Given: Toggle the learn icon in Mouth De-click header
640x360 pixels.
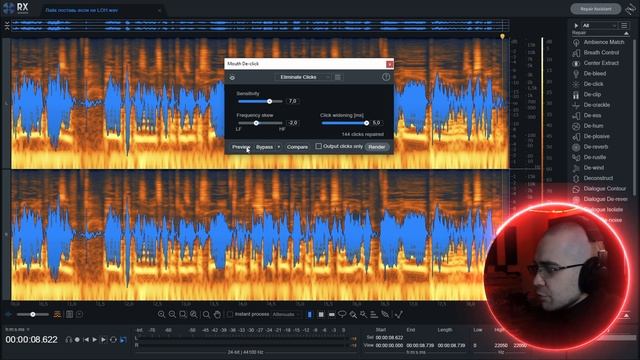Looking at the screenshot, I should (x=232, y=77).
